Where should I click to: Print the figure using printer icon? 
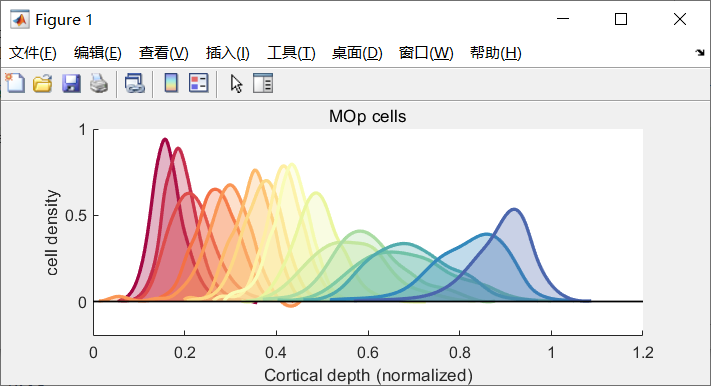pyautogui.click(x=99, y=83)
